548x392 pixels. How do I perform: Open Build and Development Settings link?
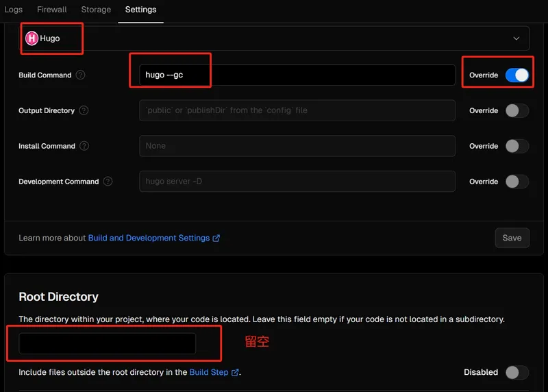point(149,238)
